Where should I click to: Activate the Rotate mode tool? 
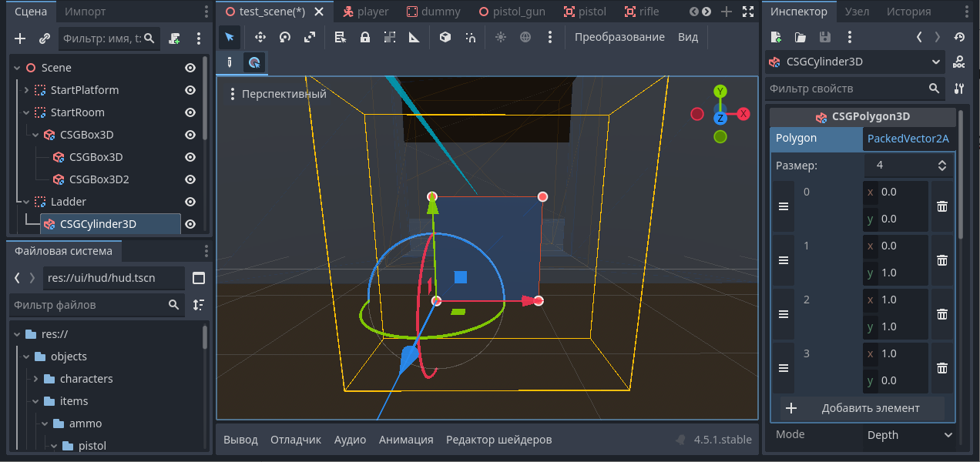(x=285, y=37)
